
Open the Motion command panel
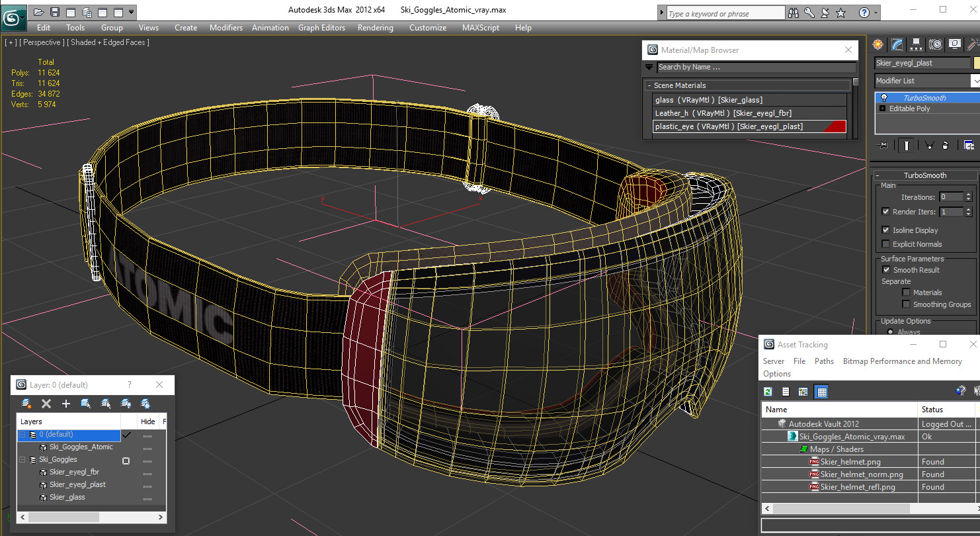point(935,44)
